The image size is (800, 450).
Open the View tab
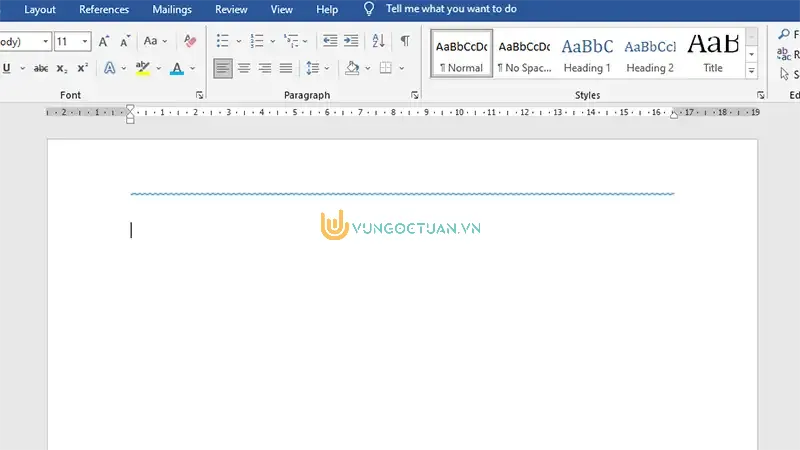[282, 9]
